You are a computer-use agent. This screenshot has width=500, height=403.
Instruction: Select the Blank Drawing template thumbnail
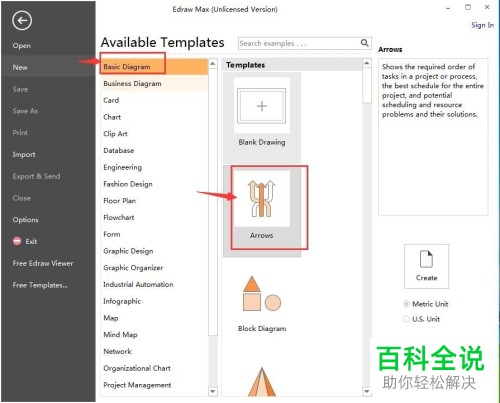(x=262, y=106)
